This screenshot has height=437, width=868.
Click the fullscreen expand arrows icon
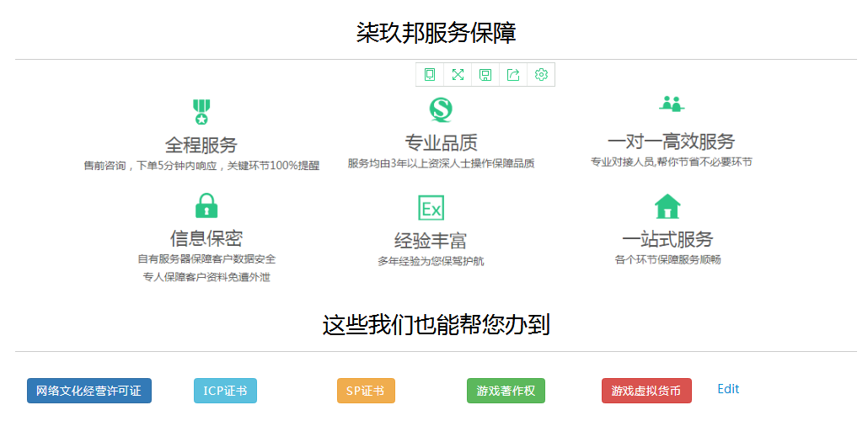tap(458, 75)
